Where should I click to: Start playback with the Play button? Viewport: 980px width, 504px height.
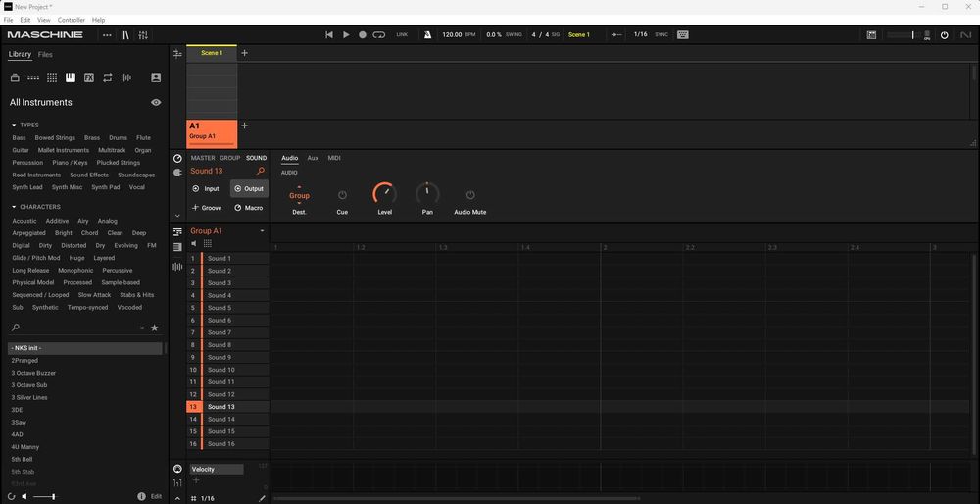coord(346,35)
